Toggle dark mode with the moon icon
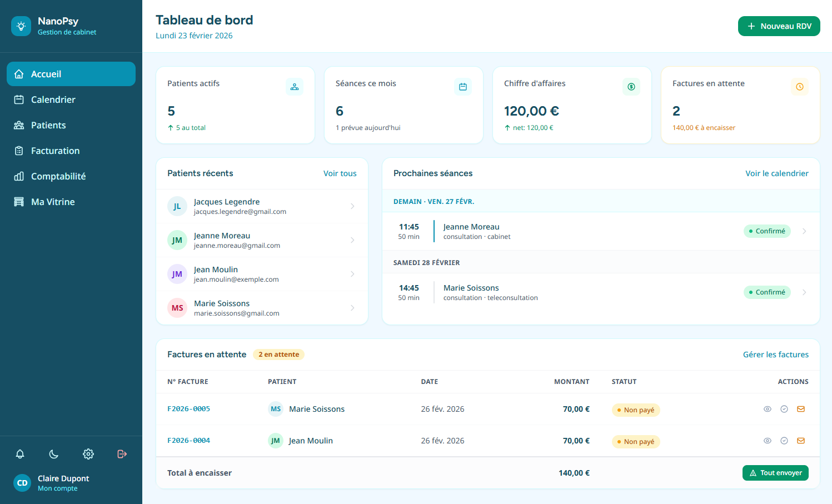 [54, 454]
